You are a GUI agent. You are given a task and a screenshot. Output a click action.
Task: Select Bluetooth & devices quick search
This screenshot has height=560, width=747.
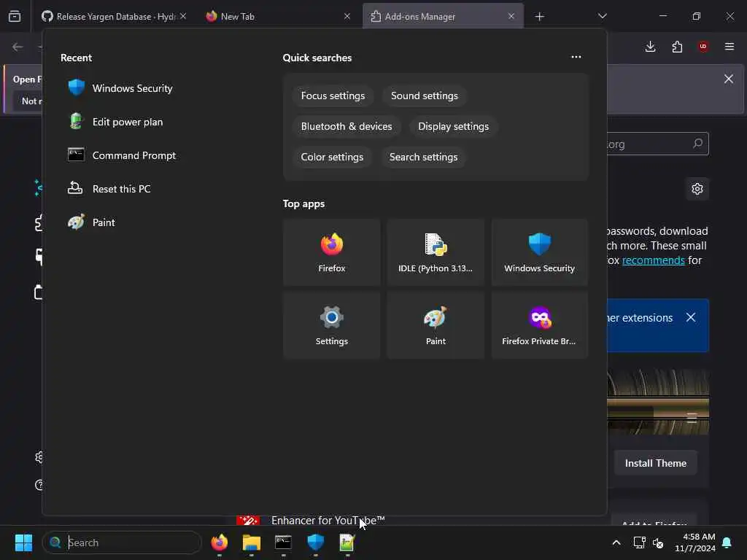[x=347, y=126]
